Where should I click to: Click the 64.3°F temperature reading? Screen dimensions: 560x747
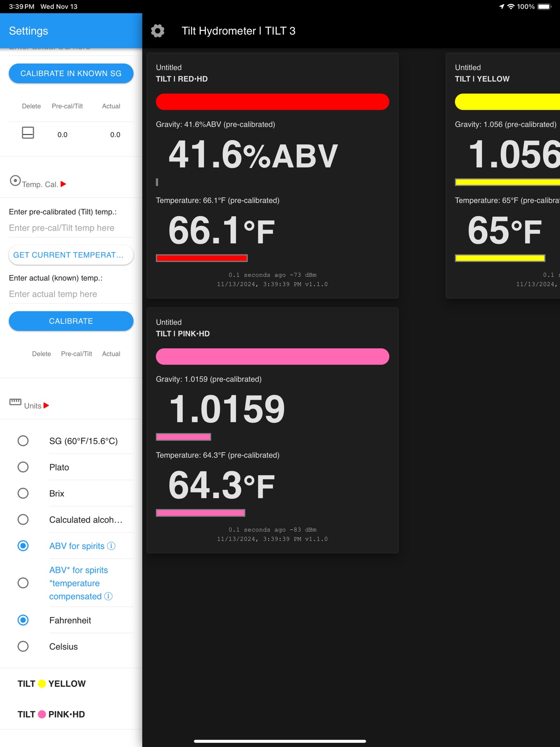point(221,486)
